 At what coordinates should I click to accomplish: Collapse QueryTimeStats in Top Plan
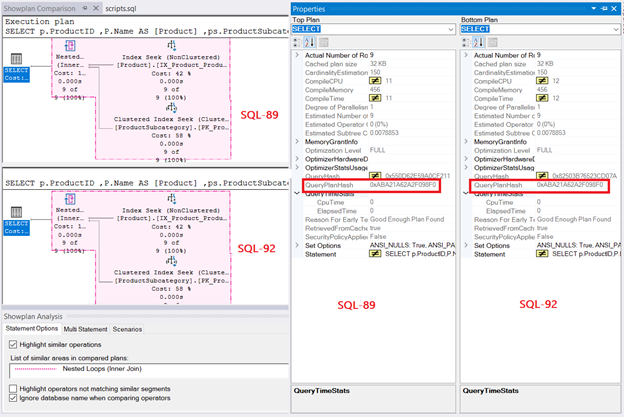click(297, 193)
